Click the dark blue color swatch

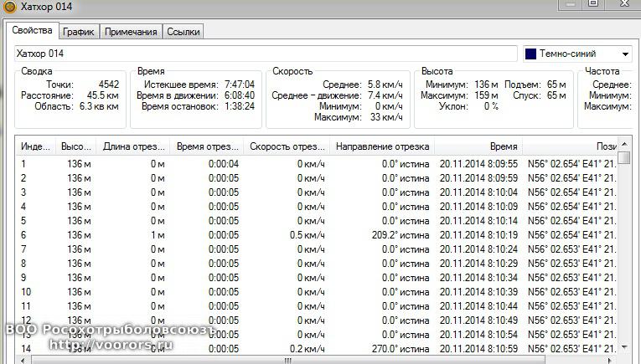(531, 54)
